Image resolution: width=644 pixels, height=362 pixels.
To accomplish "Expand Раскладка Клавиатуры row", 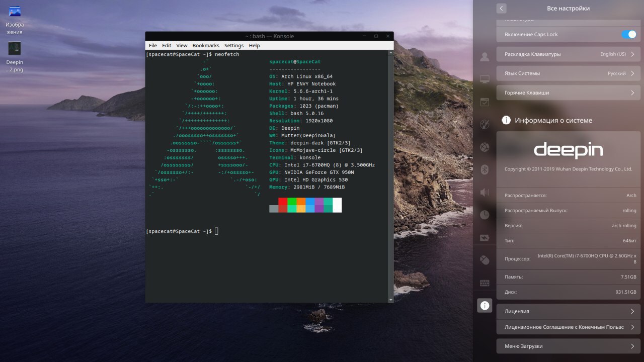I will [x=569, y=54].
